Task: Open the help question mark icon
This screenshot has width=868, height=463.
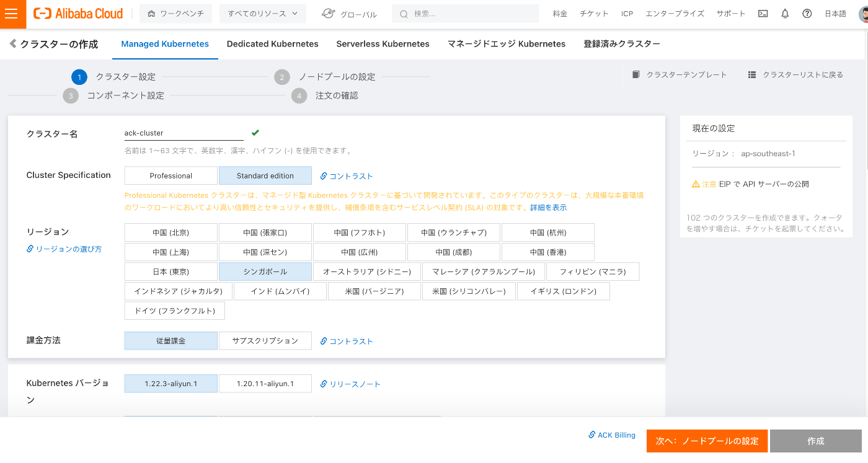Action: [x=807, y=14]
